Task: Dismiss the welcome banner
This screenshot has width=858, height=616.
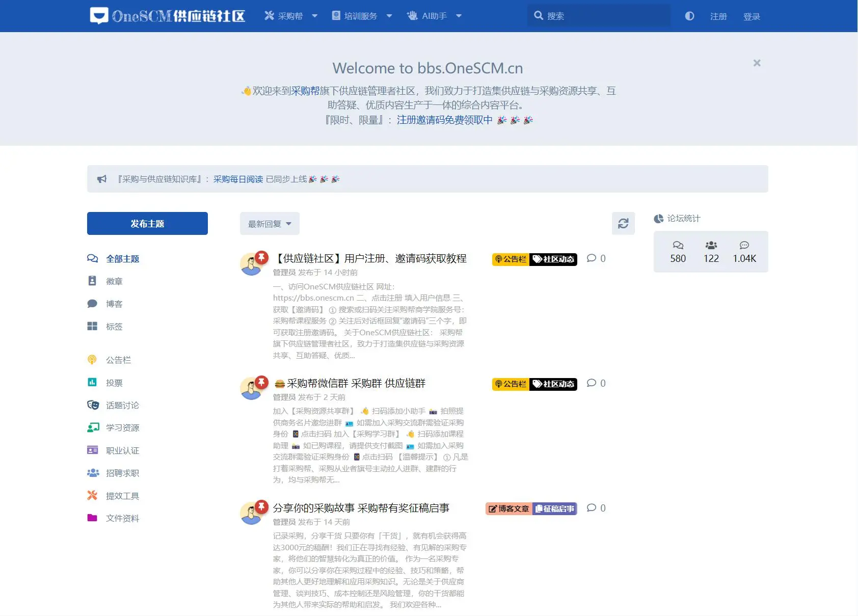Action: point(757,63)
